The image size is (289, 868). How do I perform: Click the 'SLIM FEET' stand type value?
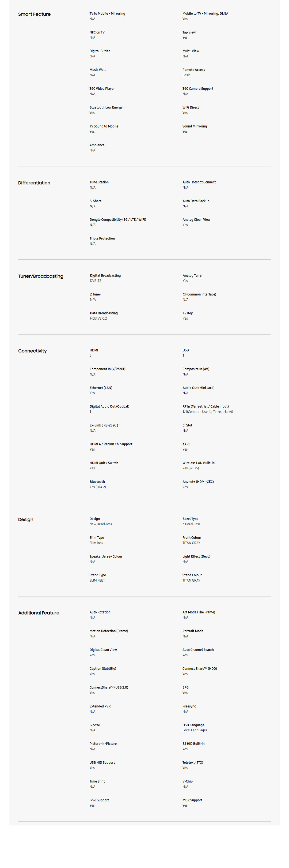[97, 580]
